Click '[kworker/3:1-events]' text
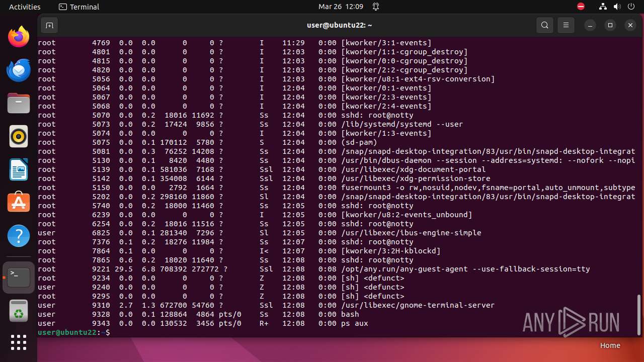Image resolution: width=644 pixels, height=362 pixels. pyautogui.click(x=386, y=43)
